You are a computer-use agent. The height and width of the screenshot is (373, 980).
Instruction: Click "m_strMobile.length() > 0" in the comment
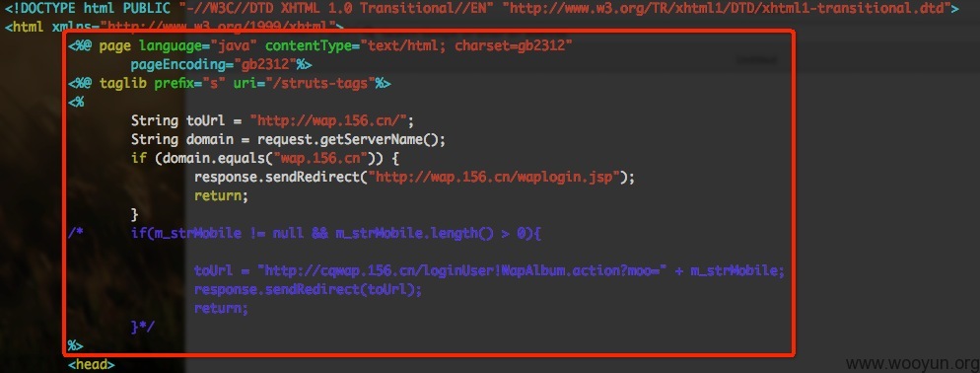point(431,234)
